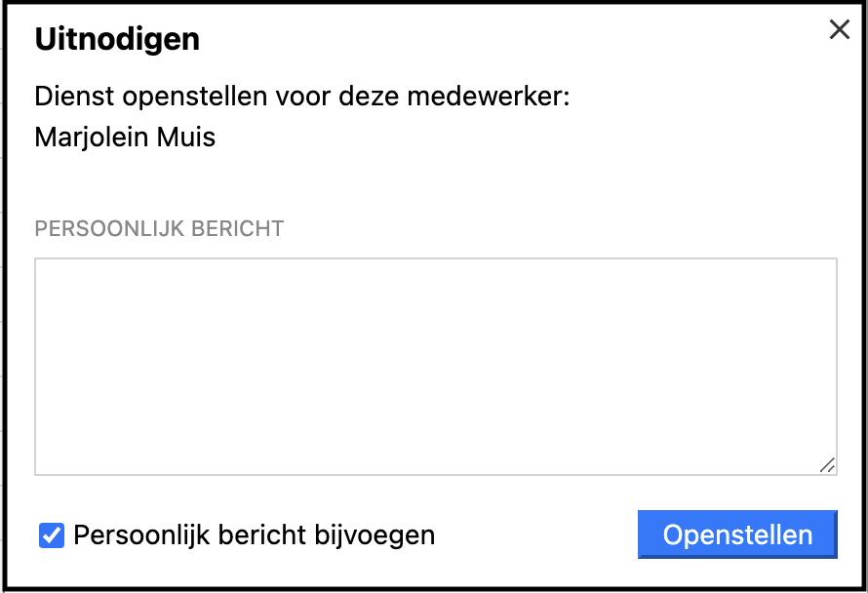Place cursor in the empty message box

pos(435,367)
